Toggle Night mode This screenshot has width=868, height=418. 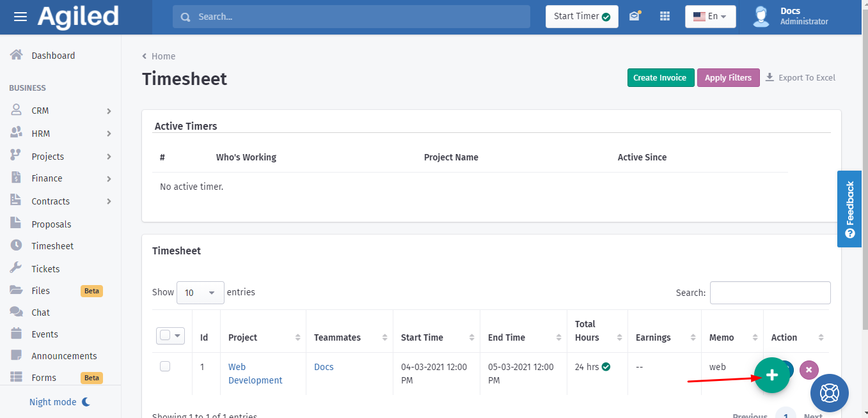[59, 402]
